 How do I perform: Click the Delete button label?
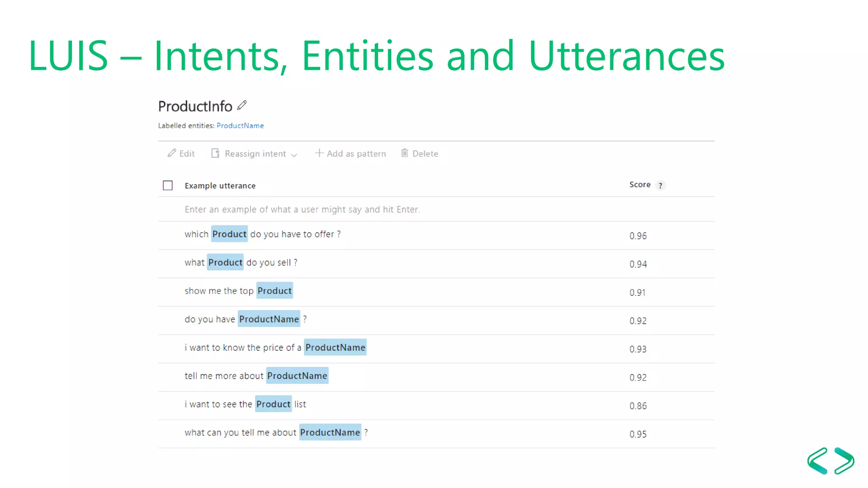coord(425,154)
